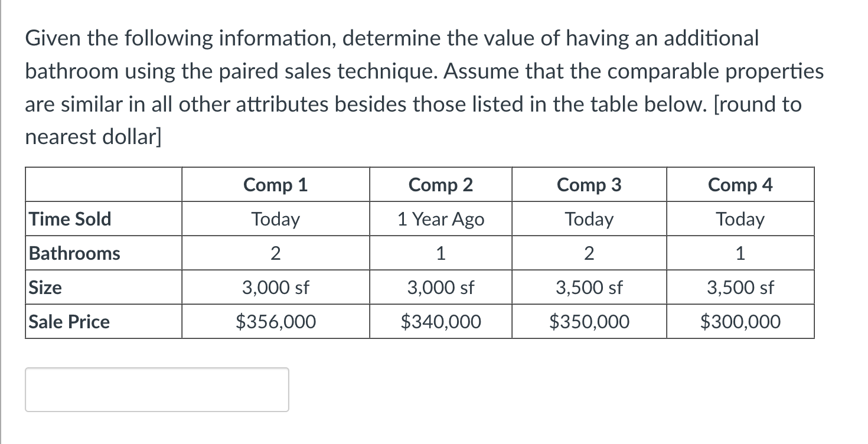
Task: Select the Comp 1 column header
Action: [275, 184]
